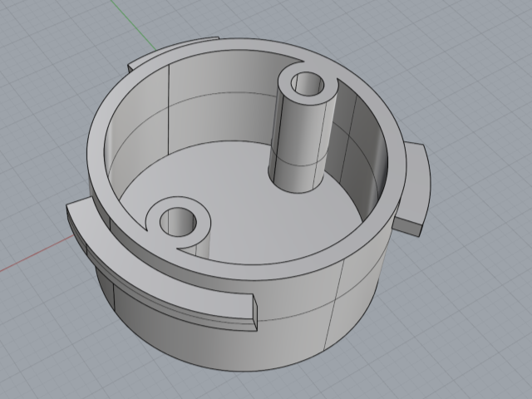Click the flat inner floor of the cup
532x399 pixels.
244,204
